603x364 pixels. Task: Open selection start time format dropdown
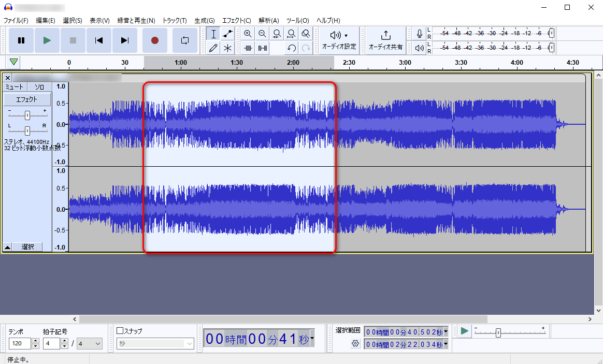point(446,331)
